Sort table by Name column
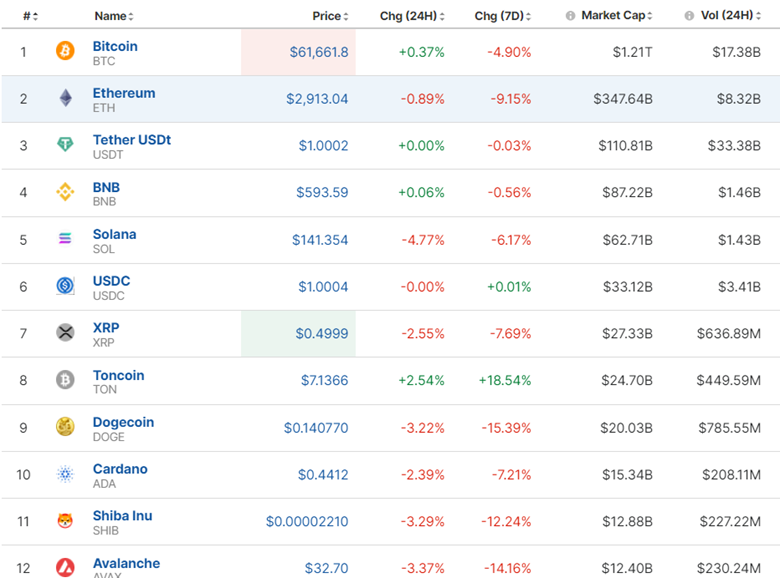 [x=114, y=16]
